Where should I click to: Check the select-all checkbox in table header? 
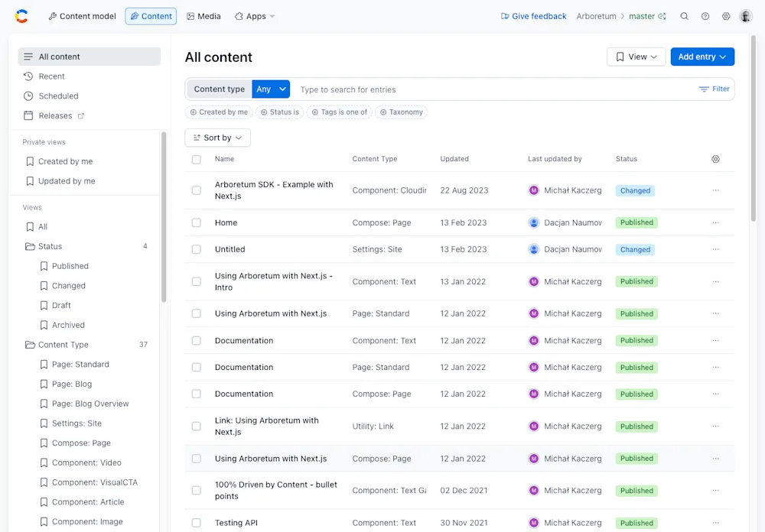(x=194, y=158)
